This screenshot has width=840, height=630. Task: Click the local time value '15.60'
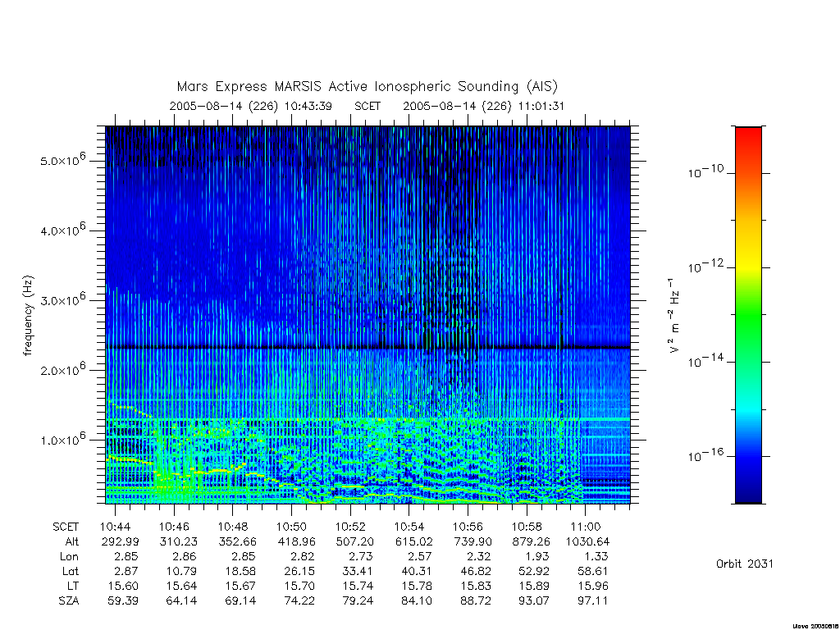point(123,586)
